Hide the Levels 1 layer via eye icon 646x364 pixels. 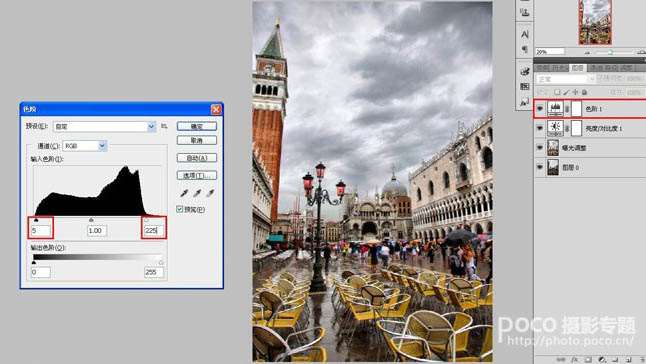pyautogui.click(x=540, y=109)
